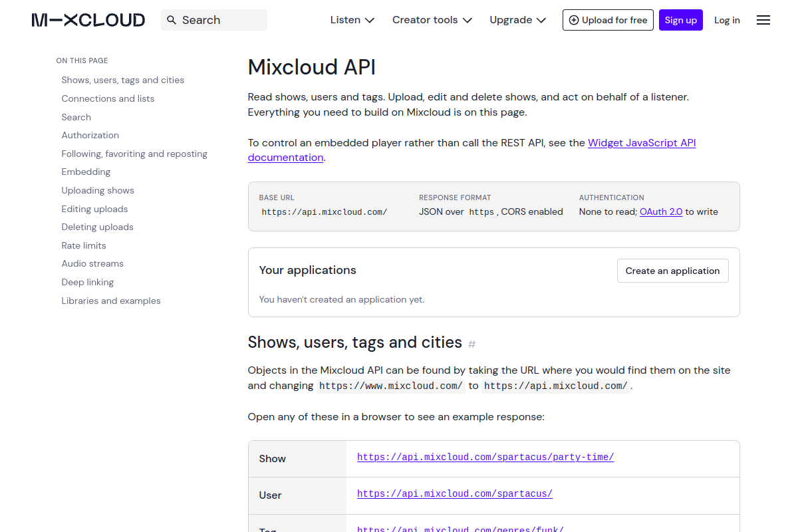Follow the OAuth 2.0 link
This screenshot has height=532, width=798.
pos(661,211)
